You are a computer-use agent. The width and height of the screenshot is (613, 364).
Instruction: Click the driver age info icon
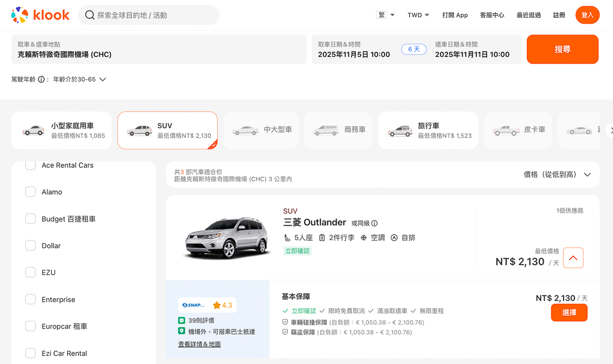pos(41,79)
